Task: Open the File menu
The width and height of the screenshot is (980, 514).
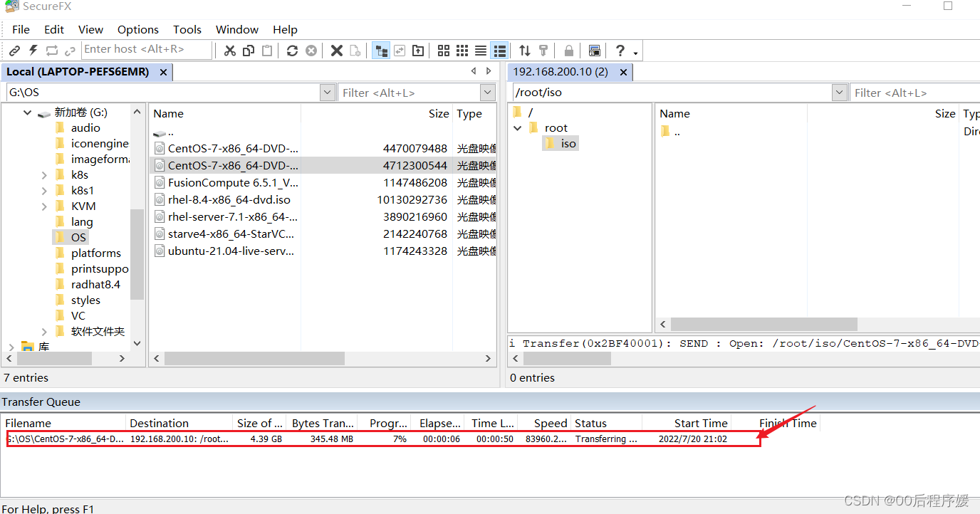Action: click(x=21, y=29)
